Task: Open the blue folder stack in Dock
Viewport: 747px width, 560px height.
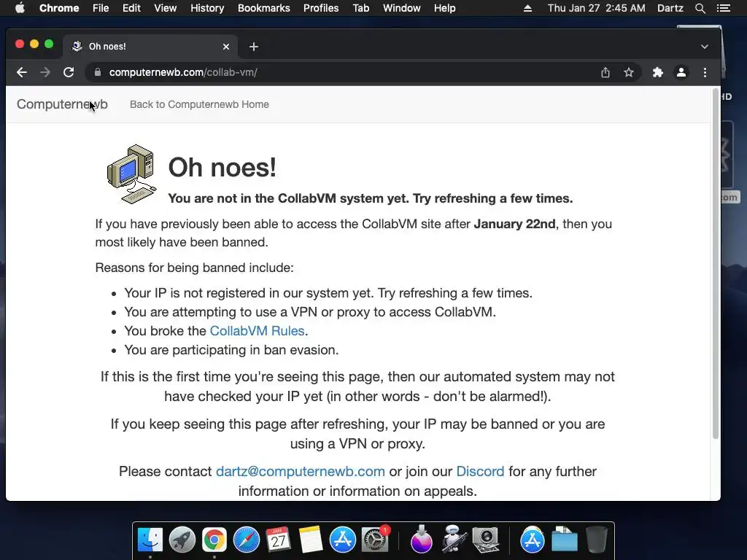Action: (x=564, y=540)
